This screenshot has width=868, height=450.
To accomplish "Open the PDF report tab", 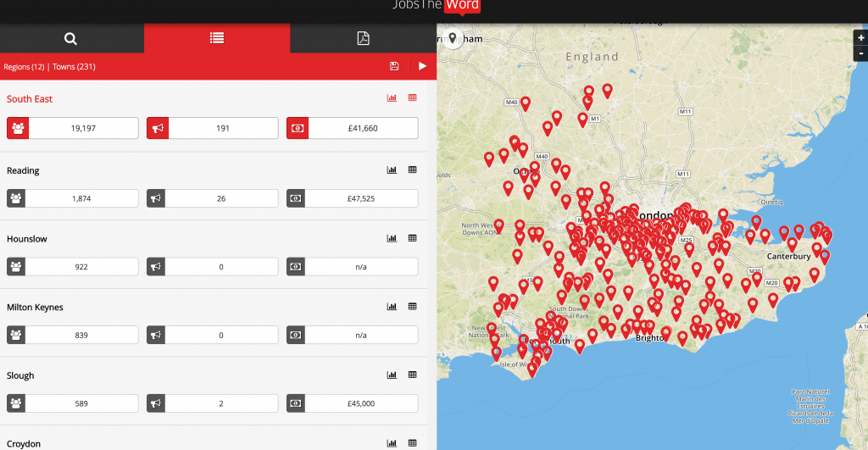I will 363,38.
